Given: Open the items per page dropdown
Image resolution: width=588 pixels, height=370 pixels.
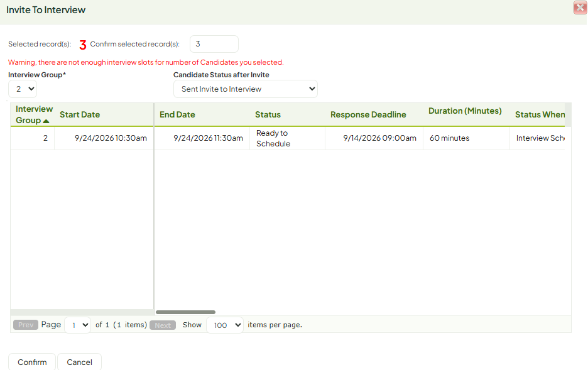Looking at the screenshot, I should click(225, 325).
